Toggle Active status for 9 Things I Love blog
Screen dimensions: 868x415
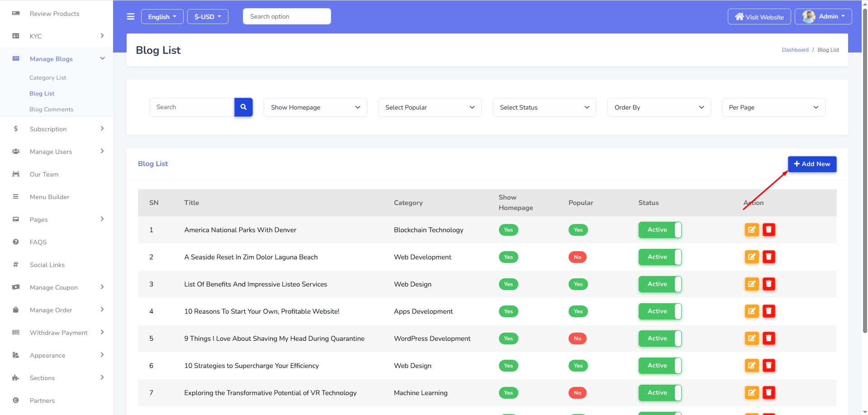pyautogui.click(x=660, y=339)
